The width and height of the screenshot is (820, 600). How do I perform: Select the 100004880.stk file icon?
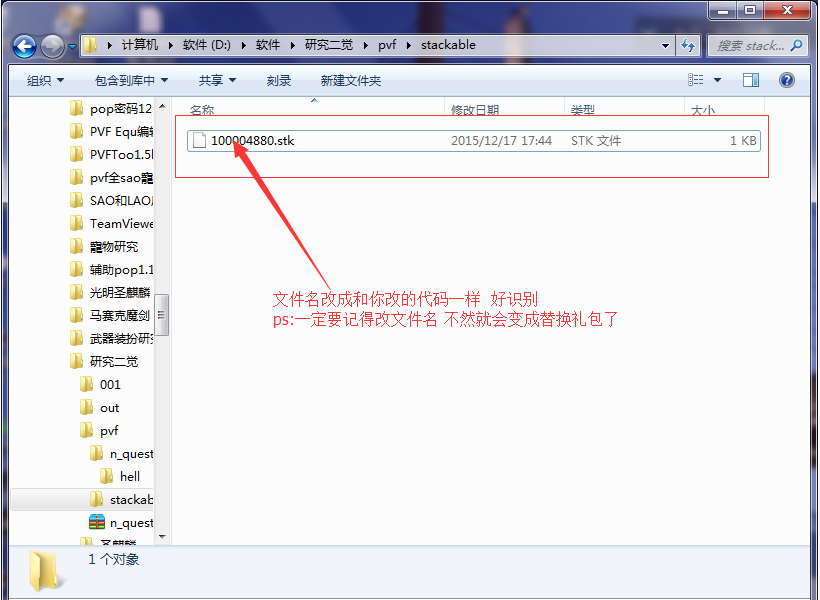click(198, 141)
